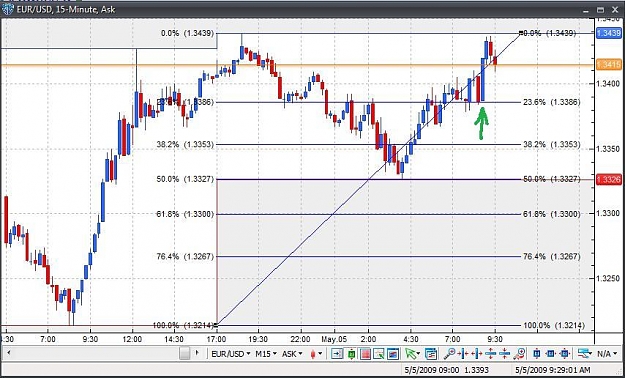The height and width of the screenshot is (378, 625).
Task: Click the red 1.3326 price tag
Action: tap(609, 179)
